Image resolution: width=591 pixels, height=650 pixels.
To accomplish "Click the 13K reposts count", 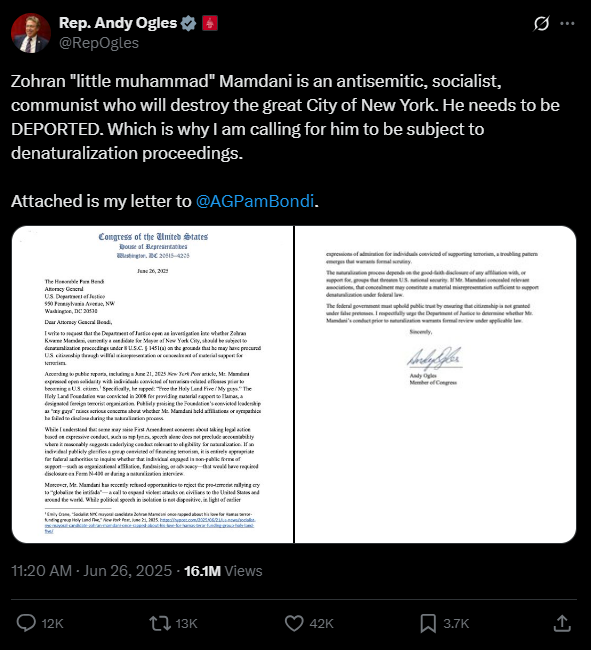I will pos(186,623).
